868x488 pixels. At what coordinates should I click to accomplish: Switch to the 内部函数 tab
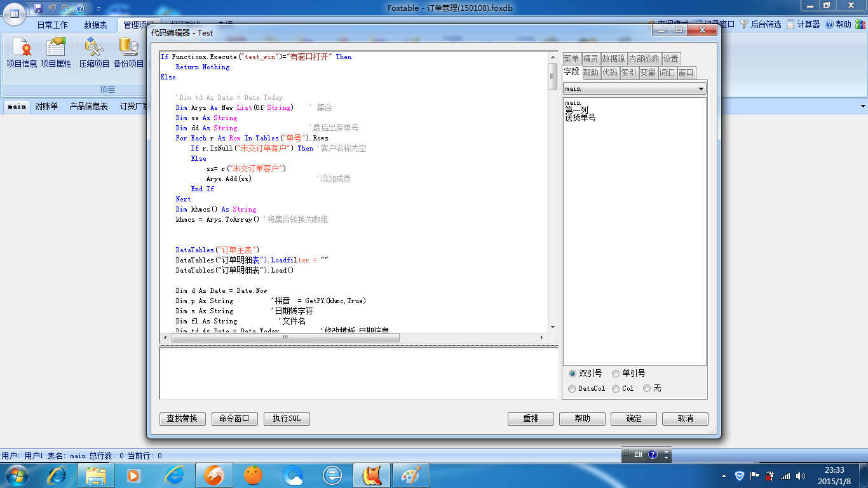coord(644,58)
